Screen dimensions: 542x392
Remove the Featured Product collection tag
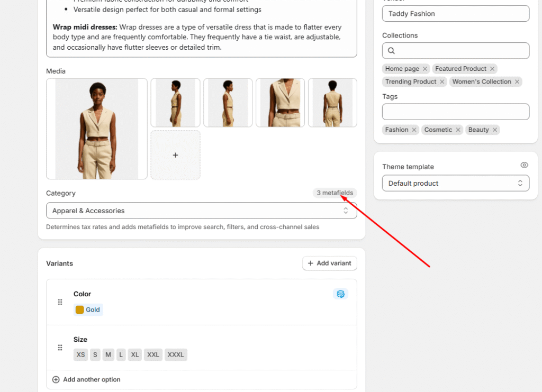click(492, 69)
